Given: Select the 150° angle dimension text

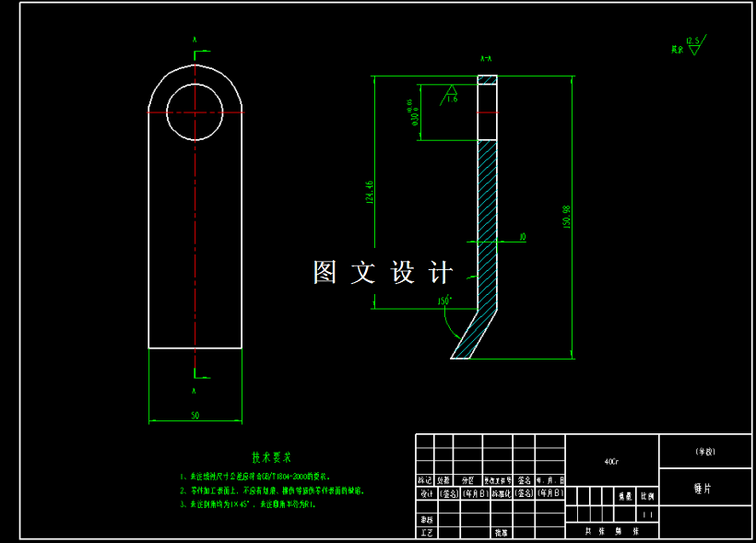Looking at the screenshot, I should pos(444,301).
